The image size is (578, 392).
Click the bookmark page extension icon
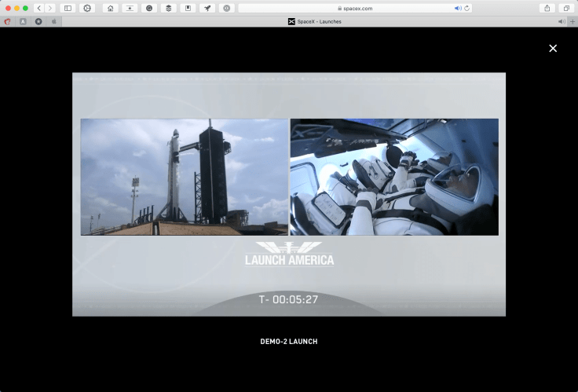[188, 8]
